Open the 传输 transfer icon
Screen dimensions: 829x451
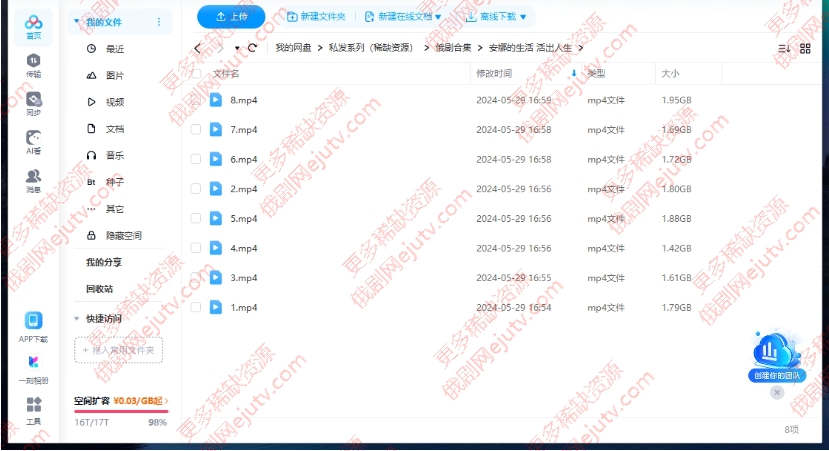click(x=33, y=66)
